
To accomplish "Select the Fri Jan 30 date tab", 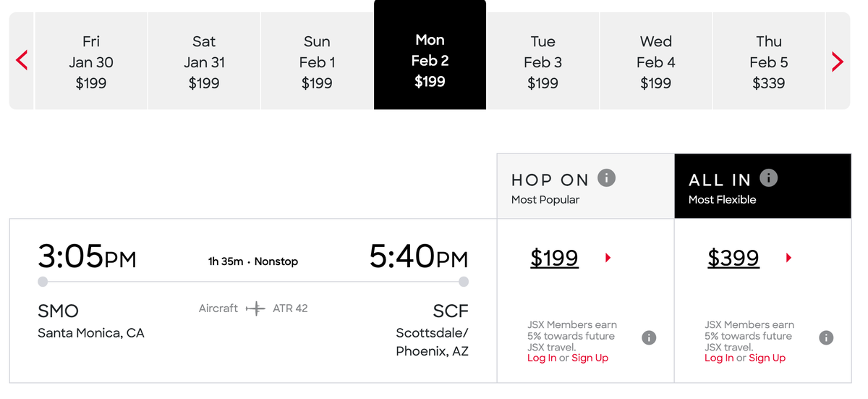I will [x=91, y=62].
